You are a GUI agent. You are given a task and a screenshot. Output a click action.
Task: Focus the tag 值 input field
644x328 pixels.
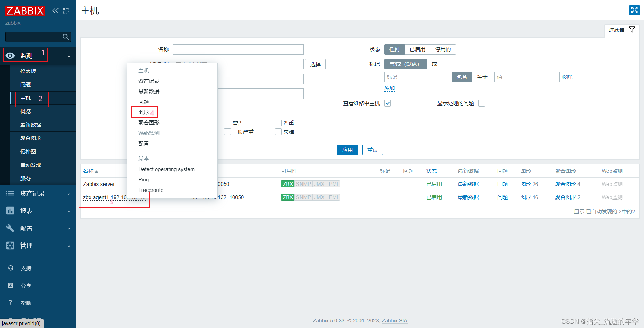click(527, 77)
